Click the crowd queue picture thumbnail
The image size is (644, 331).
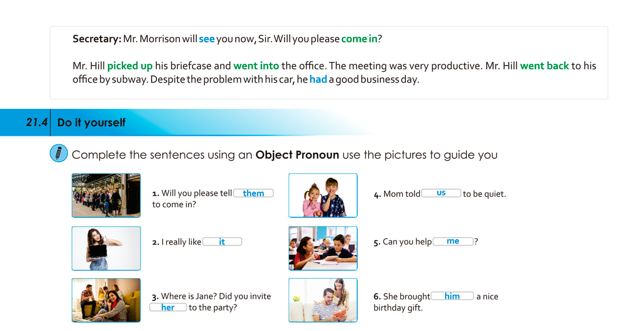106,196
